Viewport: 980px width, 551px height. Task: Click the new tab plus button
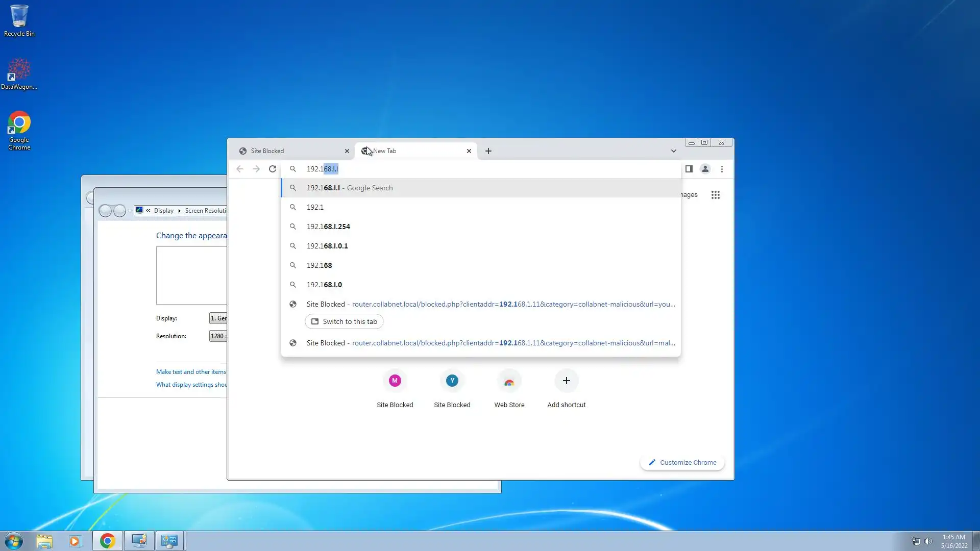tap(488, 151)
